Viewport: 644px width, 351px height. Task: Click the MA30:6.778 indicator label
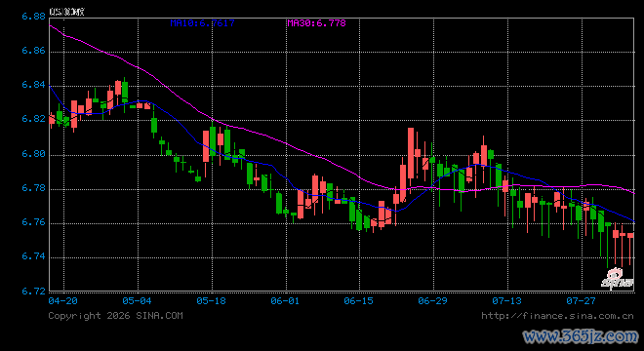(317, 23)
